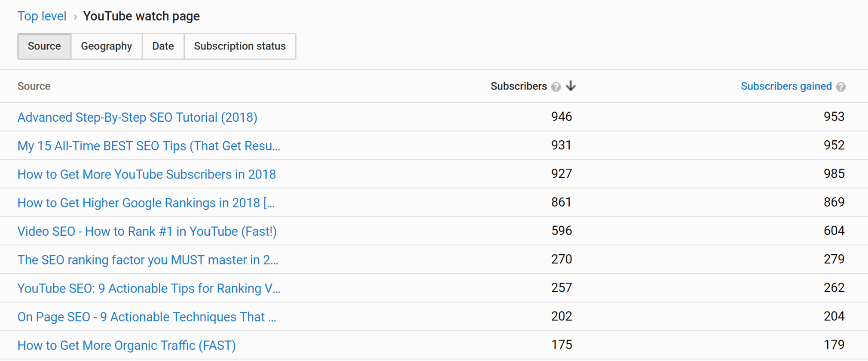This screenshot has height=361, width=868.
Task: Go back to Top level via breadcrumb
Action: tap(42, 16)
